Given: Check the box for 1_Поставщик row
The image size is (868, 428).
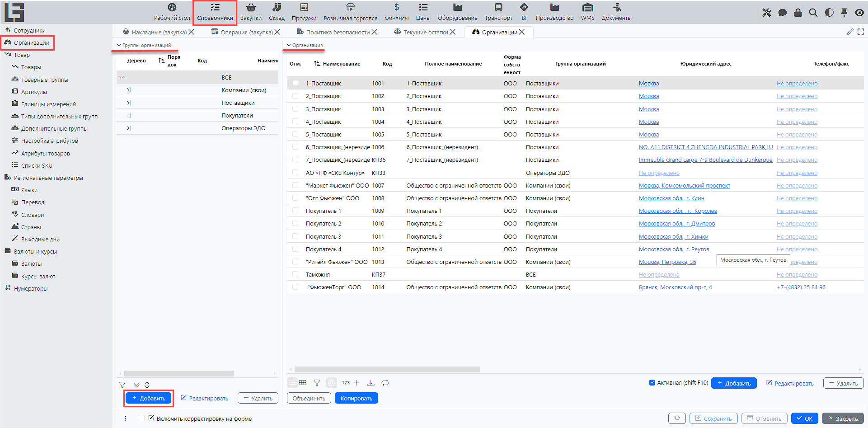Looking at the screenshot, I should point(295,83).
